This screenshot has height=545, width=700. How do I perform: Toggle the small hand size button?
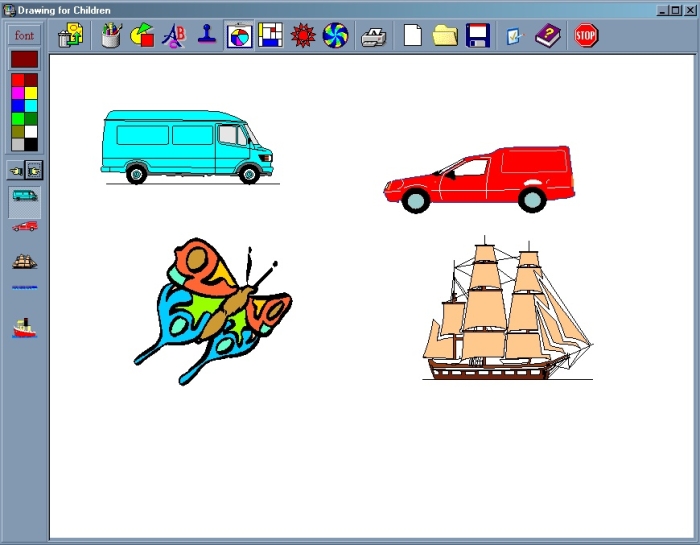coord(15,169)
